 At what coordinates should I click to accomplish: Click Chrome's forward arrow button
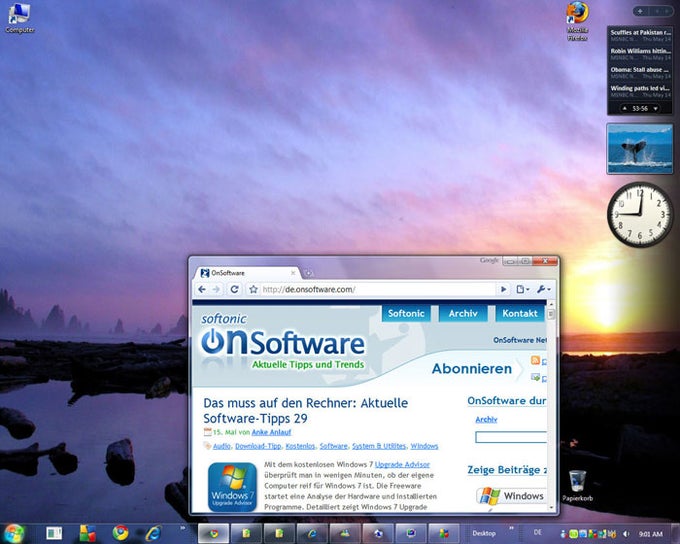coord(217,289)
